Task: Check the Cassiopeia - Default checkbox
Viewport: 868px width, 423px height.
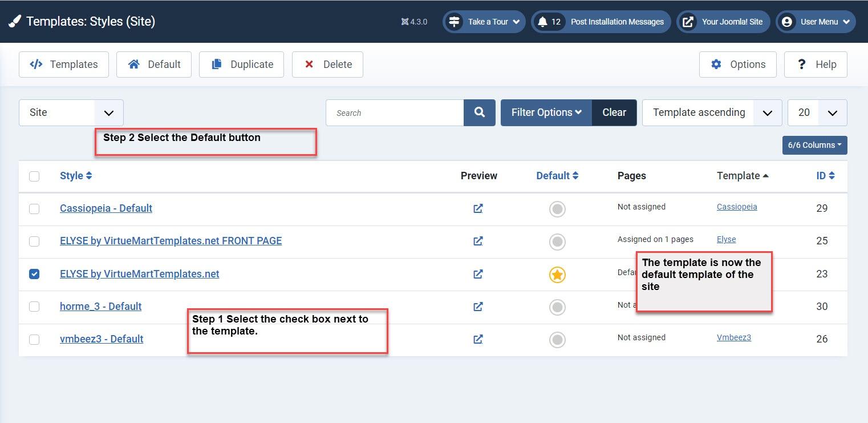Action: click(x=34, y=209)
